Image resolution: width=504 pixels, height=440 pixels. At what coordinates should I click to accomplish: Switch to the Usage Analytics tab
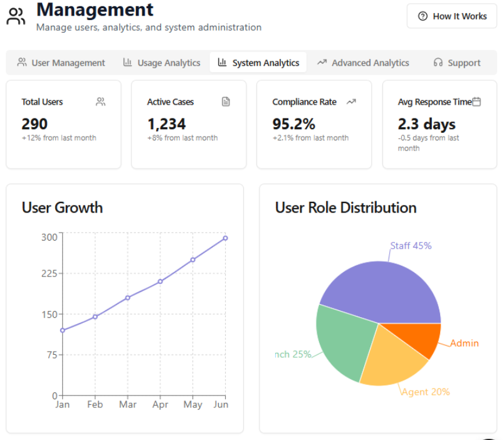[162, 63]
